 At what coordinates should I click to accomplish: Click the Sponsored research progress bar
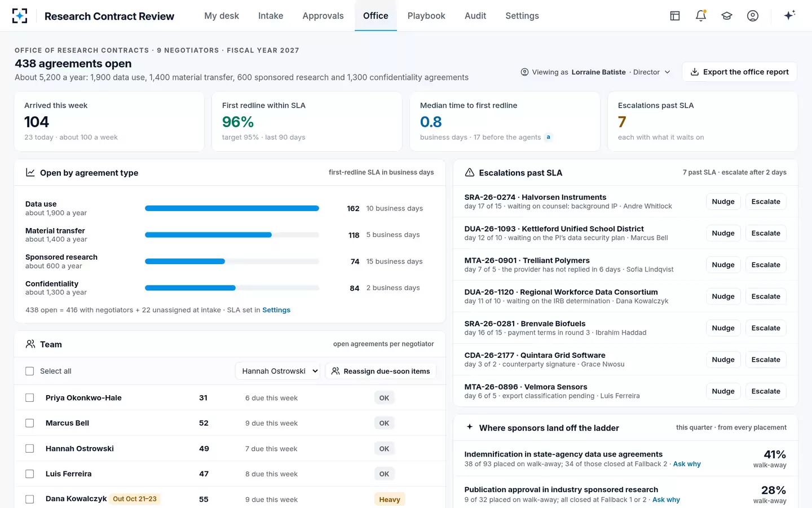tap(232, 261)
